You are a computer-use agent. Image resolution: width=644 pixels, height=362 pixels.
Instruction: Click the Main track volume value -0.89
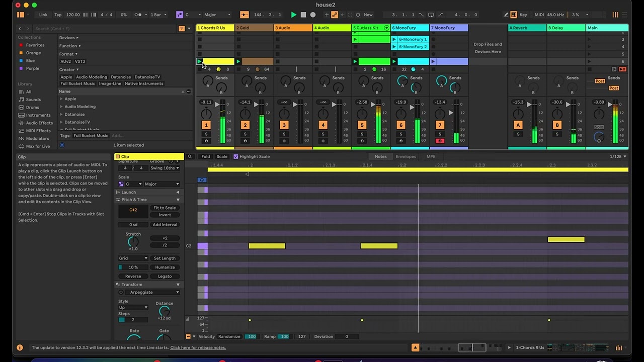click(599, 102)
